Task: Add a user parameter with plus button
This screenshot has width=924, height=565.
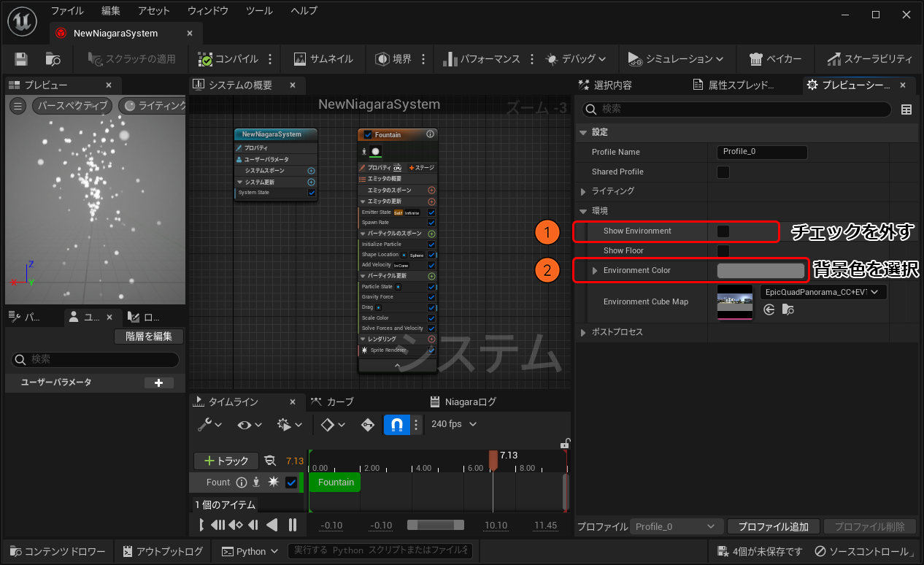Action: [159, 383]
